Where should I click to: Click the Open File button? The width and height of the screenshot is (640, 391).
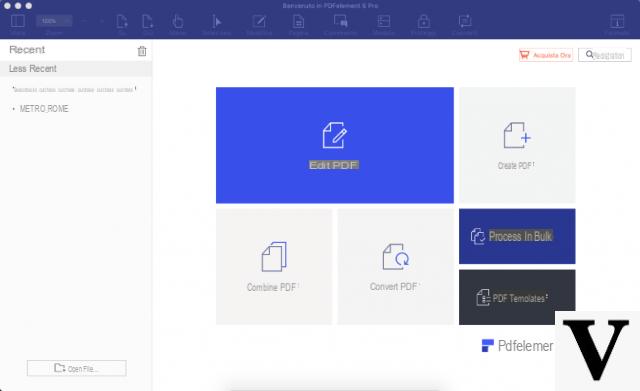[77, 368]
